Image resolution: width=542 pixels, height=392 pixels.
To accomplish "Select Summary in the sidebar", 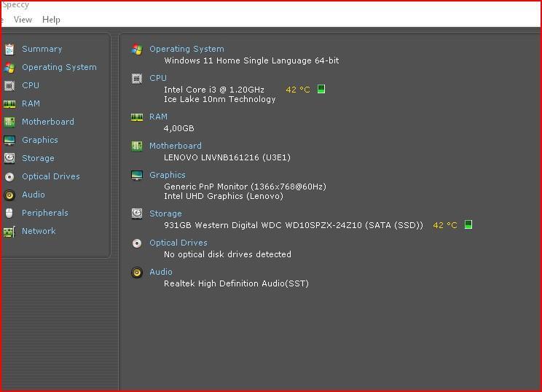I will click(42, 49).
